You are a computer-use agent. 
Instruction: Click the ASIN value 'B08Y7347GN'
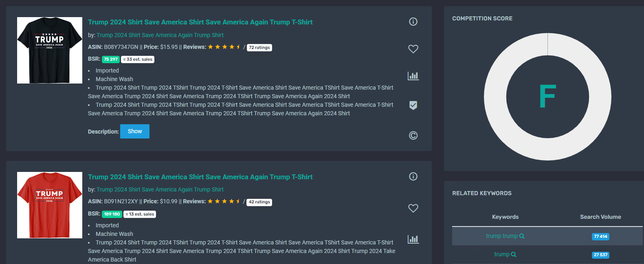point(121,47)
